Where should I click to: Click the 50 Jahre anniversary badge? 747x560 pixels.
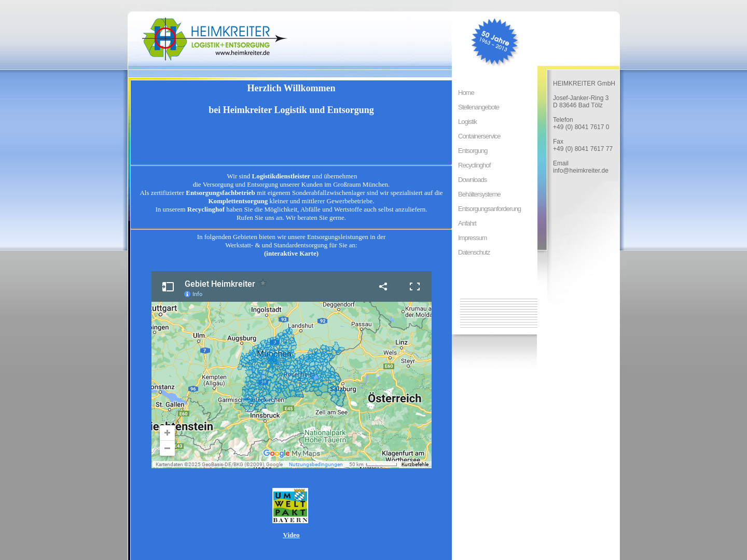[x=494, y=41]
